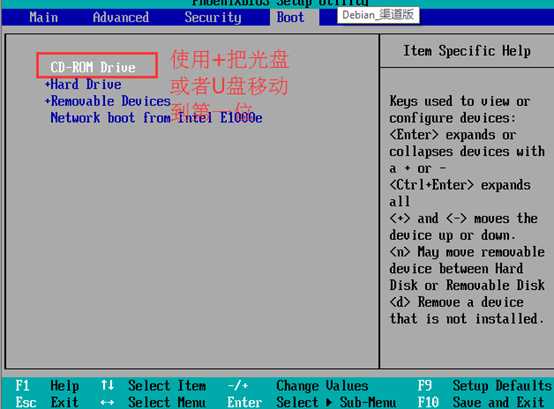This screenshot has height=409, width=554.
Task: Click the '<+> and <-> moves the' help line
Action: 463,218
